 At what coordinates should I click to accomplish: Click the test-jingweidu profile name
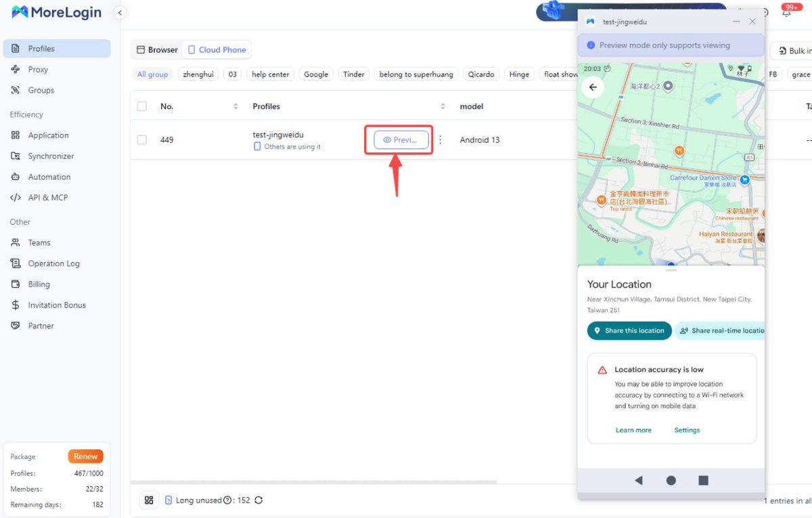pos(278,135)
